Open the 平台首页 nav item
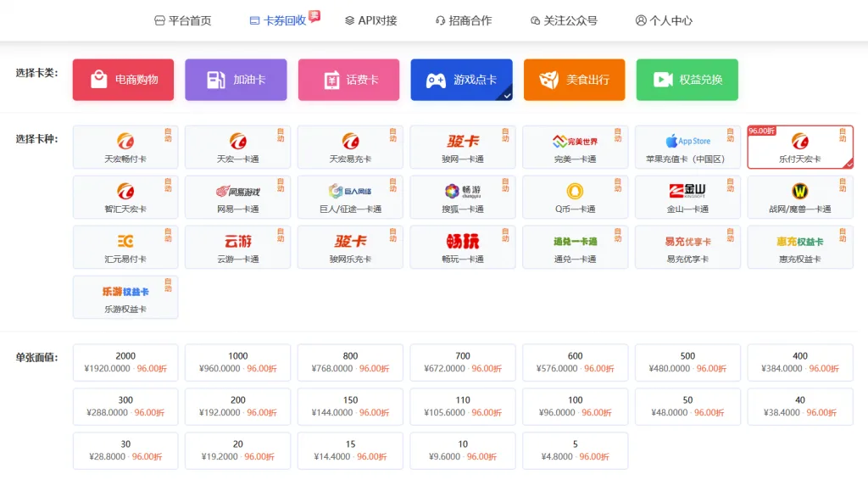868x480 pixels. (183, 20)
